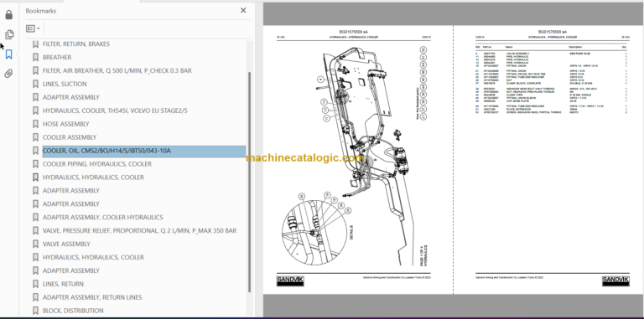644x319 pixels.
Task: Click right page title BG01576509 aA
Action: 553,32
